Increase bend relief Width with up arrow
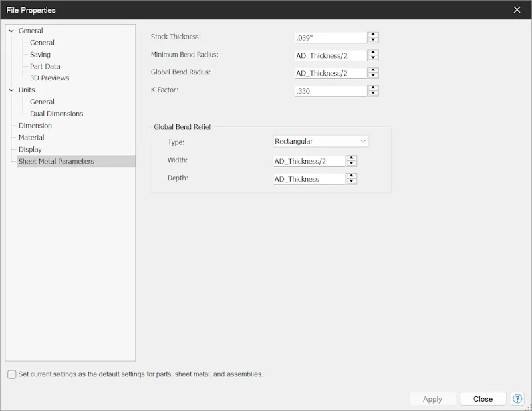Viewport: 532px width, 411px height. coord(352,158)
